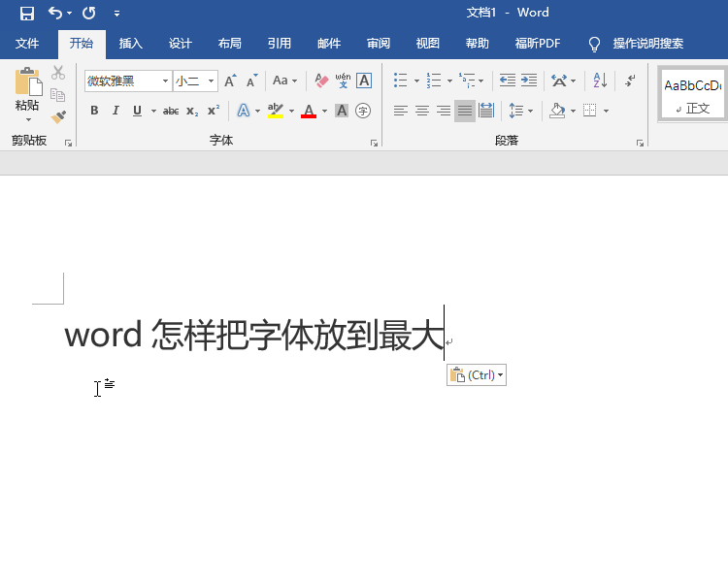Open the 小二 font size dropdown
Screen dimensions: 728x582
[x=211, y=81]
